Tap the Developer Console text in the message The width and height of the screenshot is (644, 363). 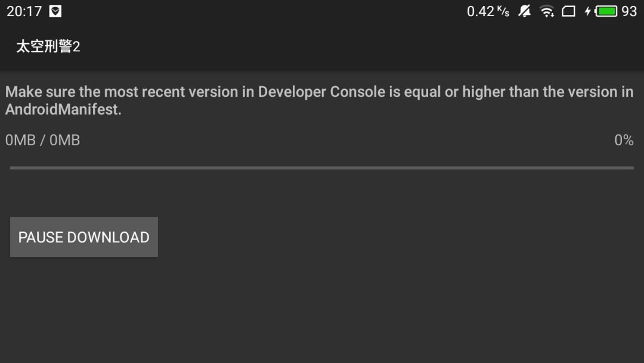tap(321, 92)
